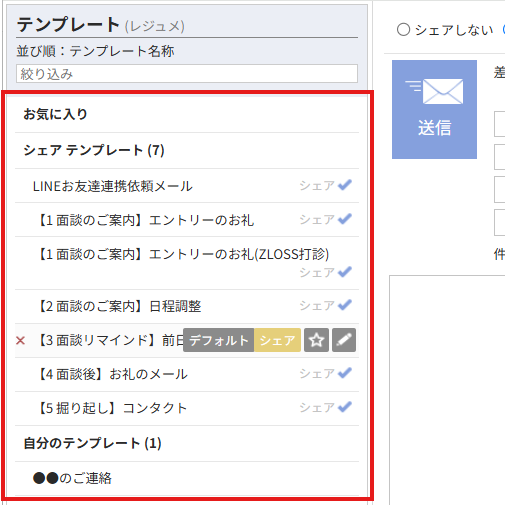Click the share checkmark on LINEお友達連携依頼メール
The image size is (505, 505).
(x=345, y=185)
